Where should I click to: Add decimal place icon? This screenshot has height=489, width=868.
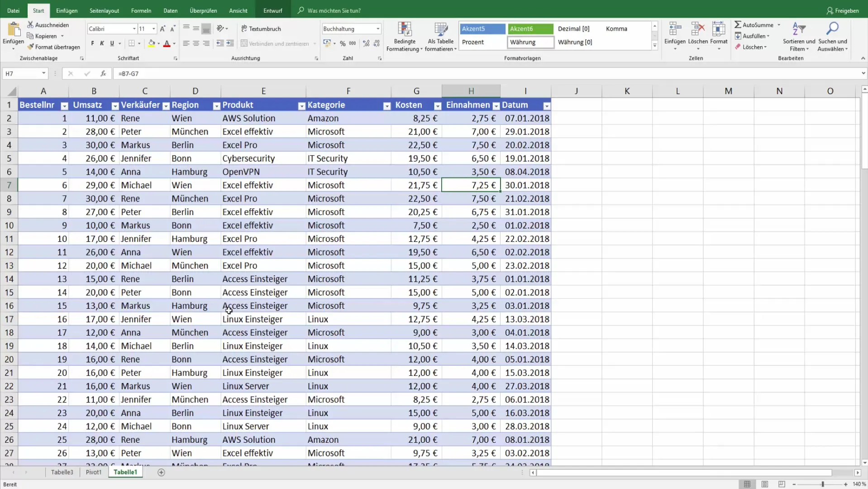point(366,43)
